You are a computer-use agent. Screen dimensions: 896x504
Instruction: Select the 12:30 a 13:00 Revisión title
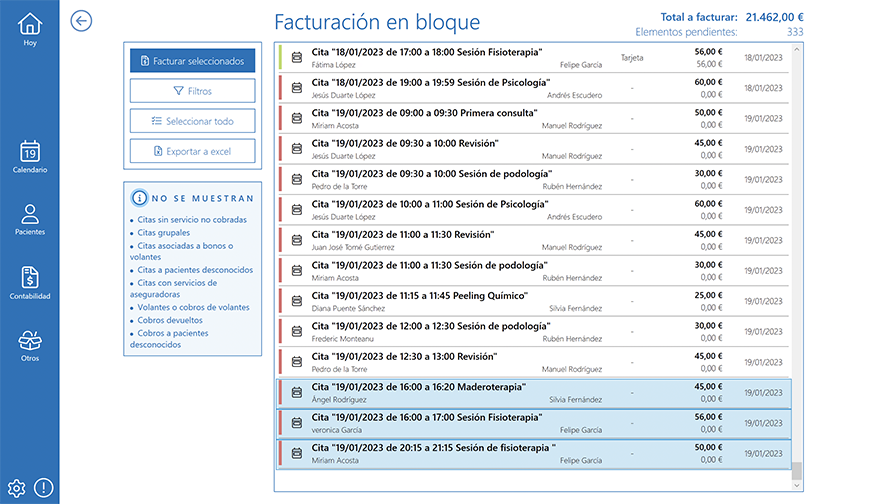pos(405,356)
